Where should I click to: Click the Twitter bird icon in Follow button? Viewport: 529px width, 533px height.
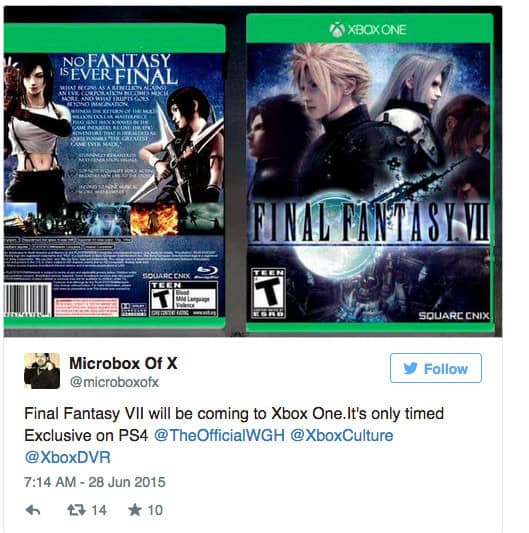point(410,368)
